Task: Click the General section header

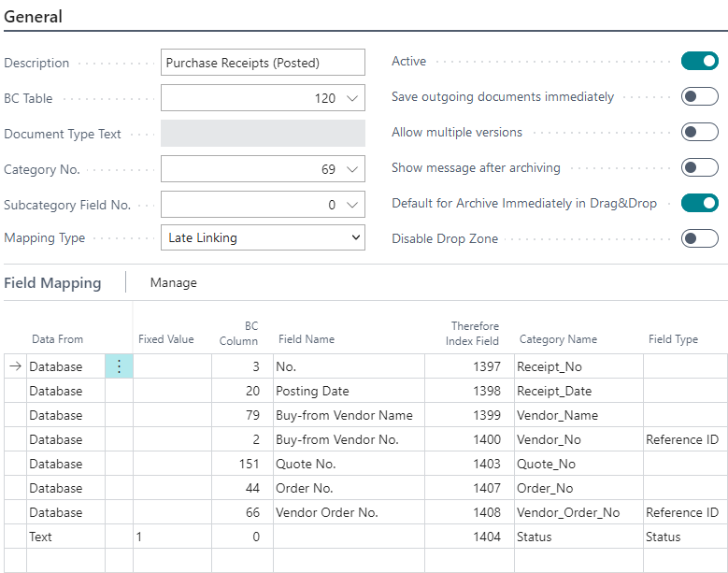Action: click(34, 17)
